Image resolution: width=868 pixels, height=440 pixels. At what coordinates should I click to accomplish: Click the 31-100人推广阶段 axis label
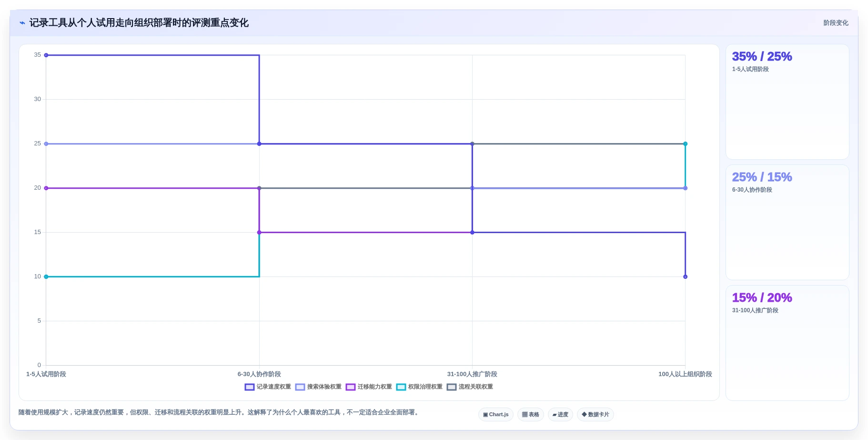click(472, 374)
